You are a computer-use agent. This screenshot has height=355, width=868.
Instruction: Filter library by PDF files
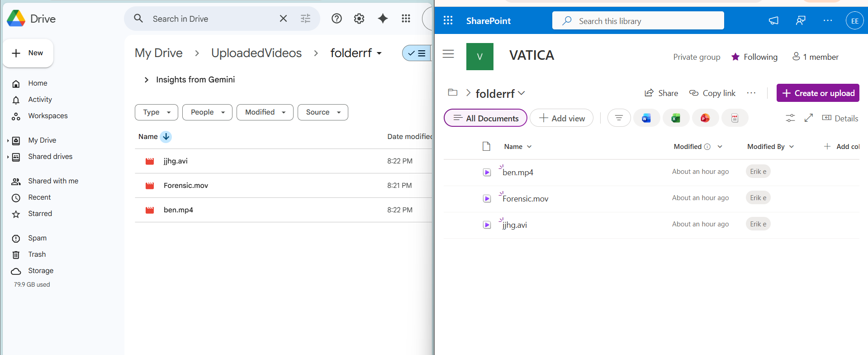[735, 118]
